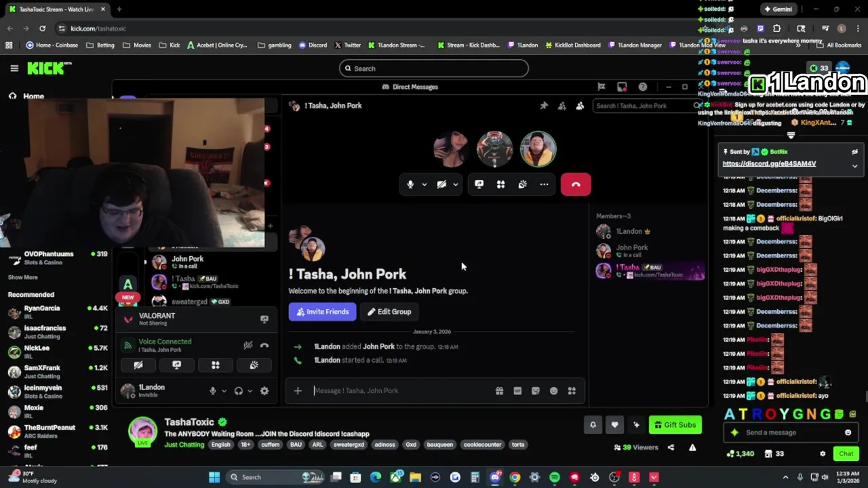Mute mic in Discord user panel
This screenshot has width=868, height=488.
point(213,390)
